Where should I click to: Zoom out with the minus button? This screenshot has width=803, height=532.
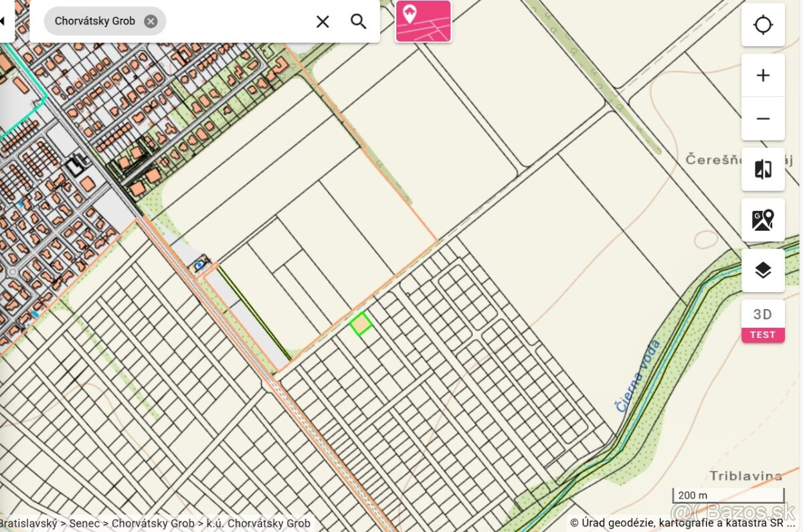763,118
